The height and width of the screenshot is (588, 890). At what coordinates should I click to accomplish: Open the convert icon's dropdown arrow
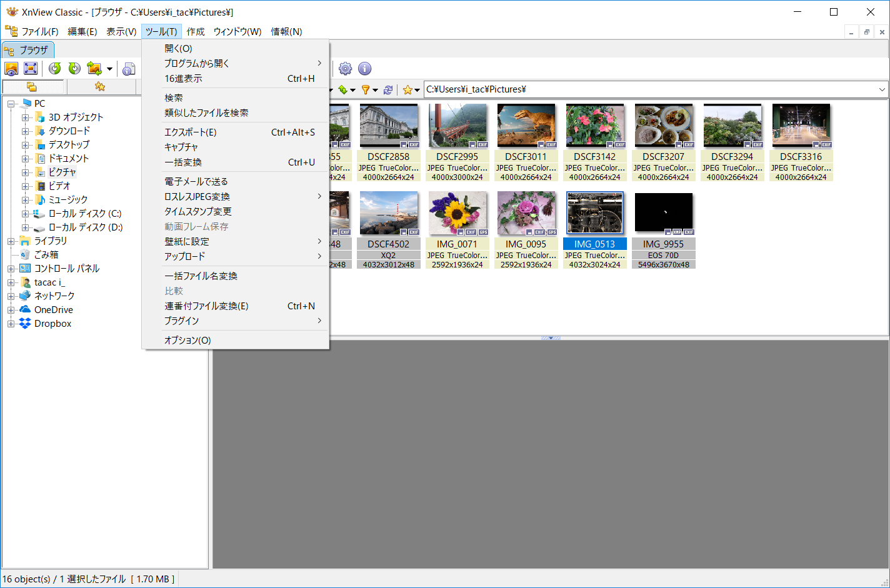(x=109, y=69)
